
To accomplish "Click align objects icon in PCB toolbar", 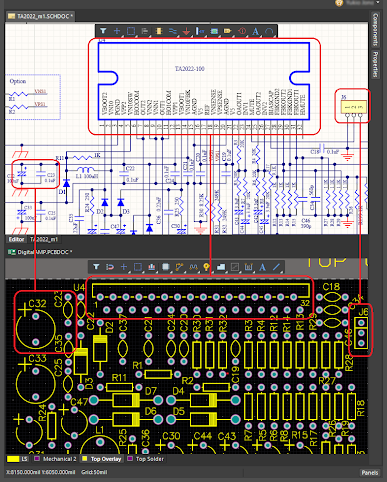I will click(152, 267).
